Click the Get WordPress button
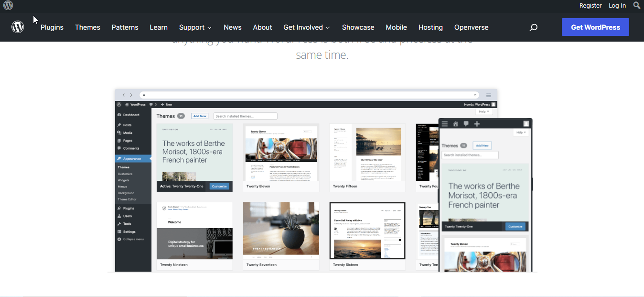This screenshot has width=644, height=297. click(x=595, y=27)
